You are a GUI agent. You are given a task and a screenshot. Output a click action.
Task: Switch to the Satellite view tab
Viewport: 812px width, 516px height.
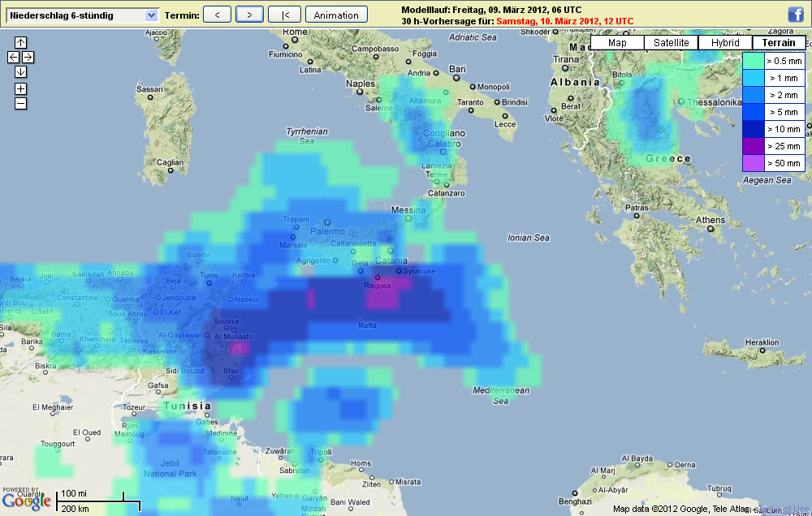[x=672, y=43]
